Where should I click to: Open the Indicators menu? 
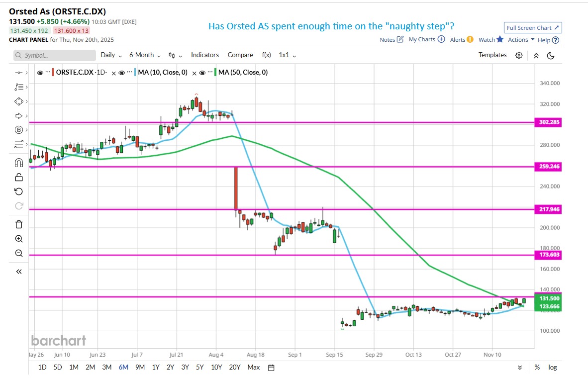click(x=205, y=55)
